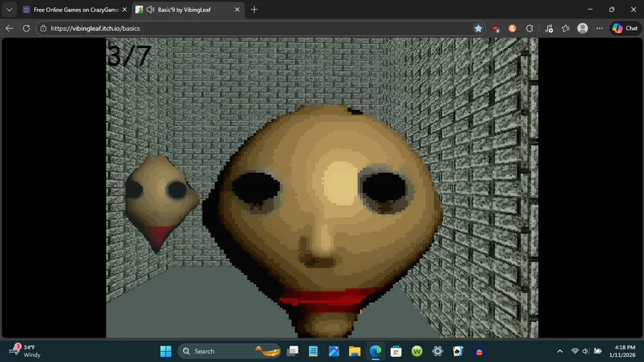
Task: Open the volume speaker tray icon
Action: point(585,351)
